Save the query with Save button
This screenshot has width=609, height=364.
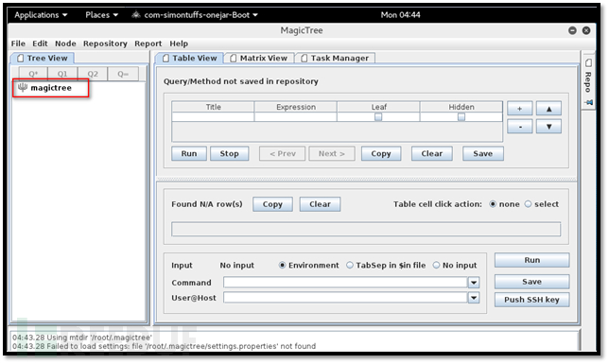pyautogui.click(x=483, y=153)
